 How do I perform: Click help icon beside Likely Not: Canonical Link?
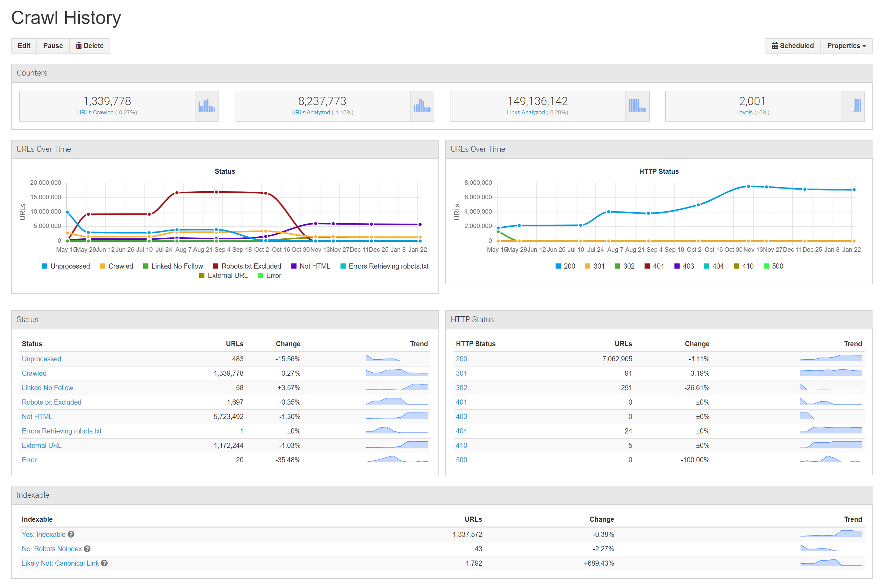coord(104,563)
